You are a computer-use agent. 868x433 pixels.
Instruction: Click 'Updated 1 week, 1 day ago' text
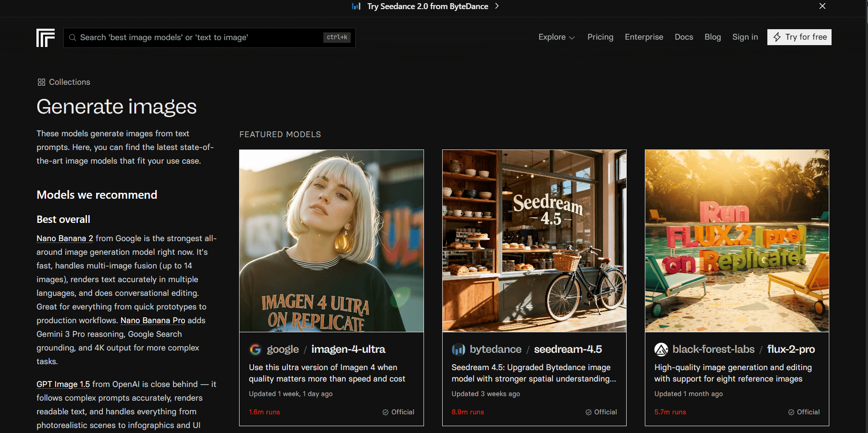[x=291, y=394]
